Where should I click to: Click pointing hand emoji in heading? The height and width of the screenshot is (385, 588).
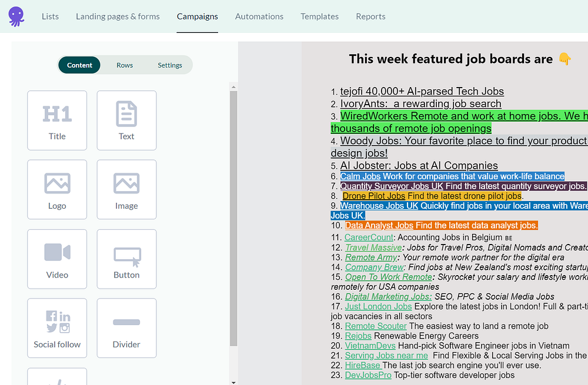pos(564,59)
